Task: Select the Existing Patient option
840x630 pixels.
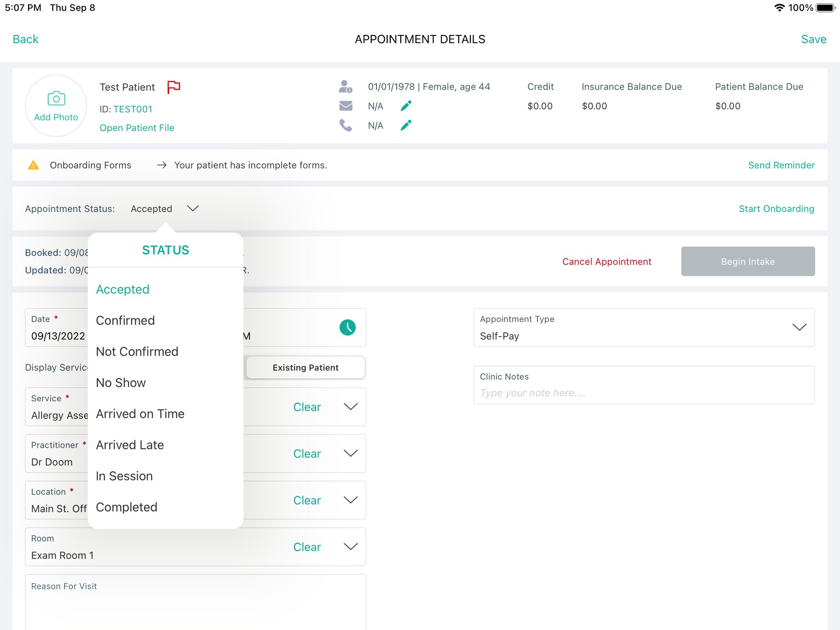Action: (x=305, y=367)
